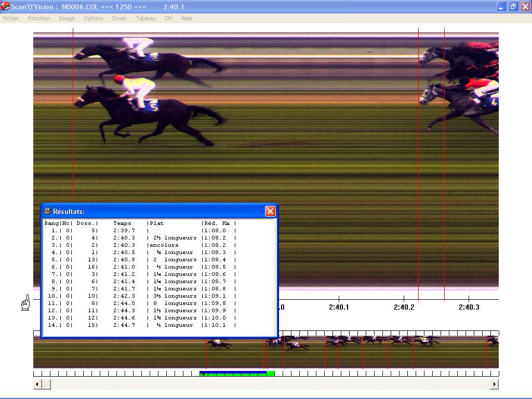Click the top horse with white-clad jockey
The width and height of the screenshot is (532, 399).
[x=149, y=61]
